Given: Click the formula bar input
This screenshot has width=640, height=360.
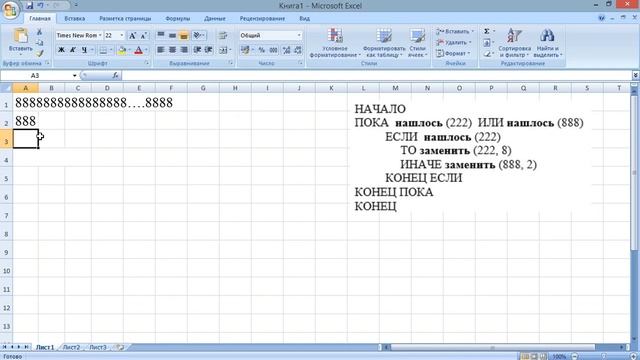Looking at the screenshot, I should (376, 76).
